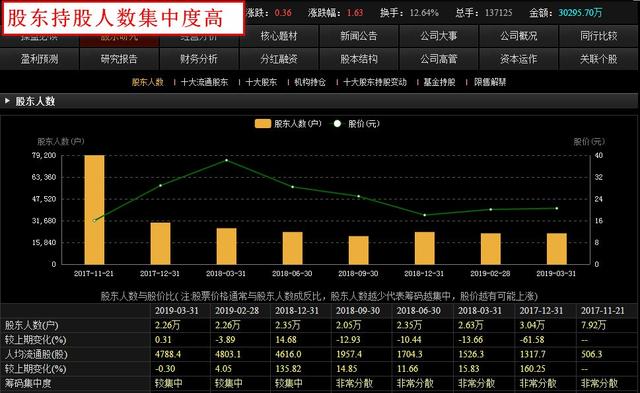Select the 2018-03-31 stock price point
Screen dimensions: 640x393
(227, 160)
